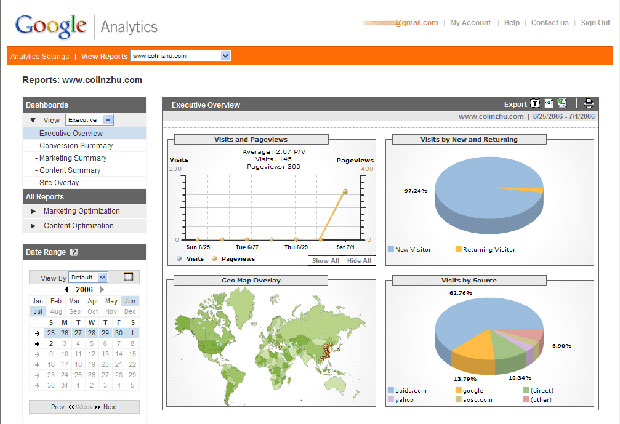Select week arrow for the 25-1 row
The image size is (620, 424).
pos(37,333)
